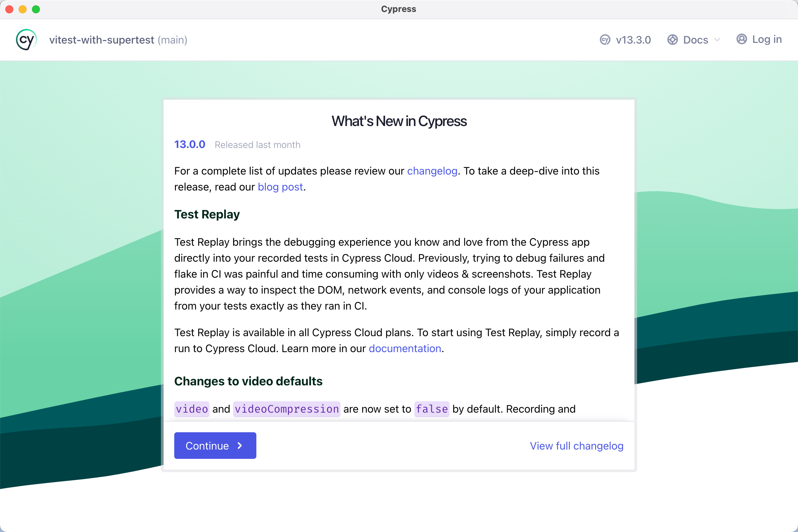798x532 pixels.
Task: Follow the blog post link
Action: click(280, 187)
